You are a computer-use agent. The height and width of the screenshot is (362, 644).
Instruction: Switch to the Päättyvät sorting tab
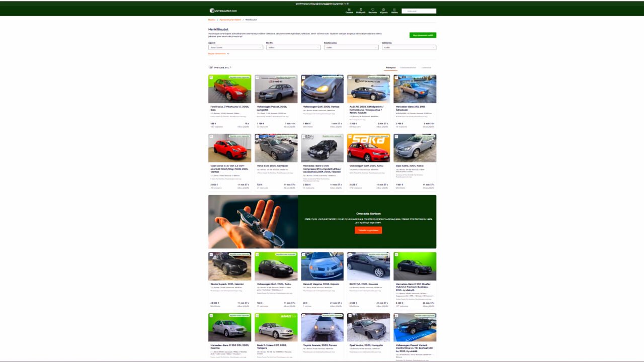390,67
